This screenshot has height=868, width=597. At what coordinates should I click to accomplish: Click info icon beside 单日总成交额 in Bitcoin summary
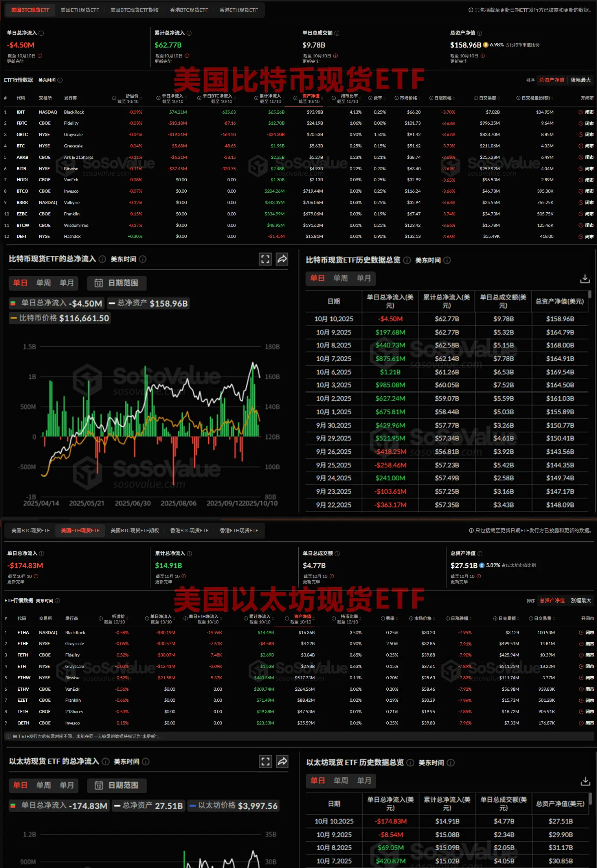(337, 33)
